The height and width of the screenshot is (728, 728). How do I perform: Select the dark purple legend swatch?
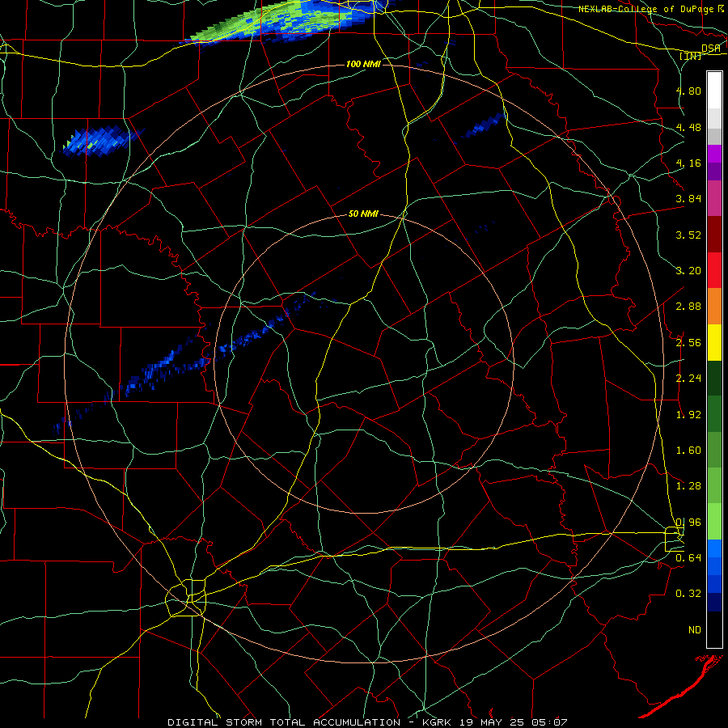[714, 171]
